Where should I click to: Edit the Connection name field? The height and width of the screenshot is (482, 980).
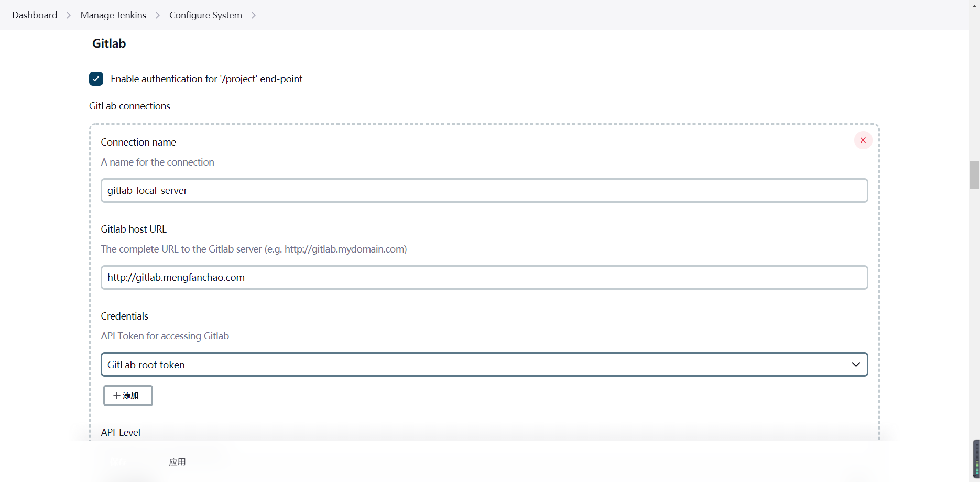484,190
